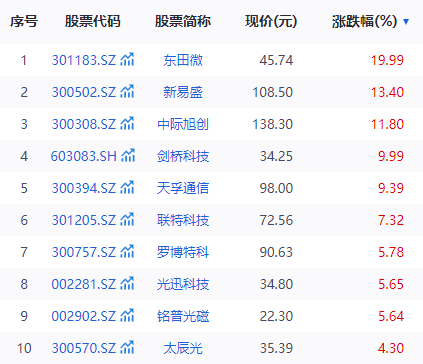This screenshot has height=364, width=423.
Task: Open stock name link 新易盛
Action: point(183,92)
